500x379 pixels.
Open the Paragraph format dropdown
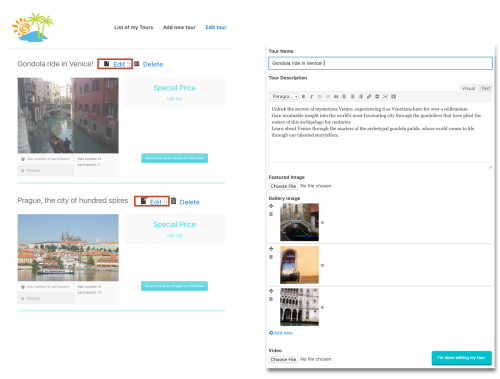pos(284,96)
